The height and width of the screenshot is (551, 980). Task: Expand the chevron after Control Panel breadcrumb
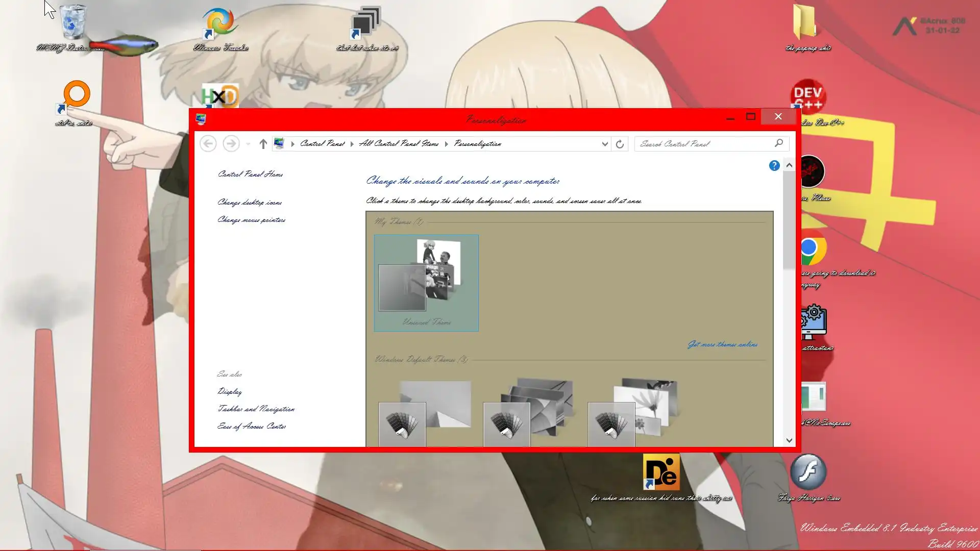coord(352,144)
